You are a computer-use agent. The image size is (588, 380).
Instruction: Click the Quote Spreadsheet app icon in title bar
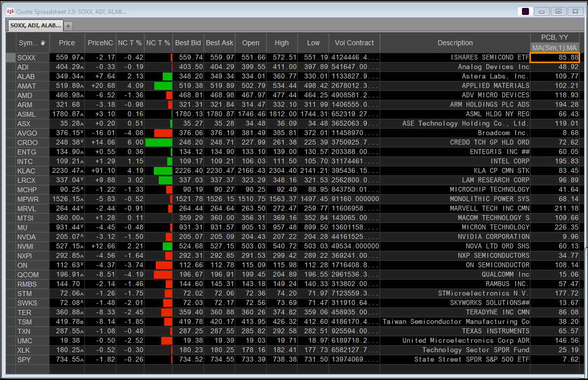10,11
